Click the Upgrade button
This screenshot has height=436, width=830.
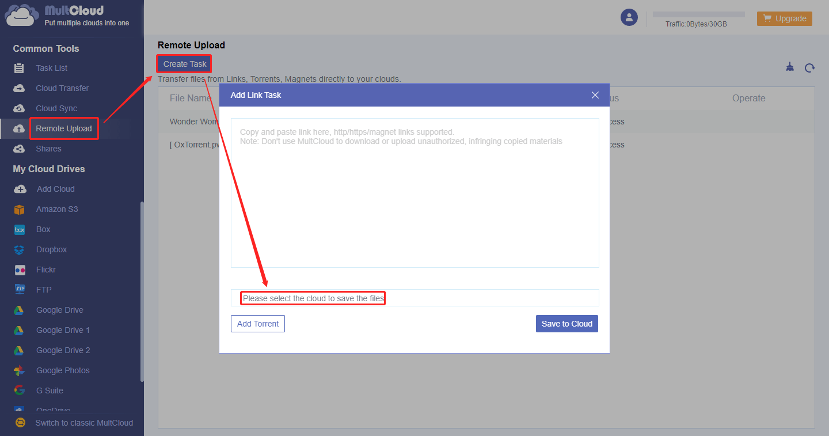coord(784,19)
